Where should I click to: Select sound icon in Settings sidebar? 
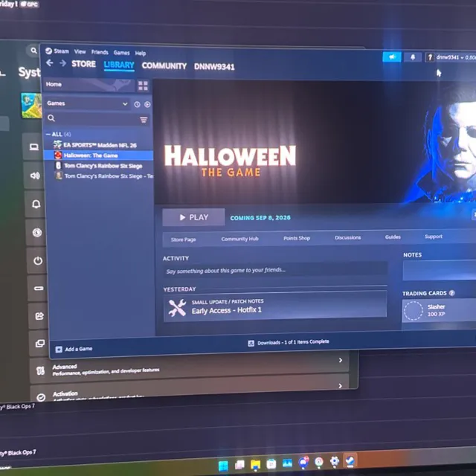(35, 176)
